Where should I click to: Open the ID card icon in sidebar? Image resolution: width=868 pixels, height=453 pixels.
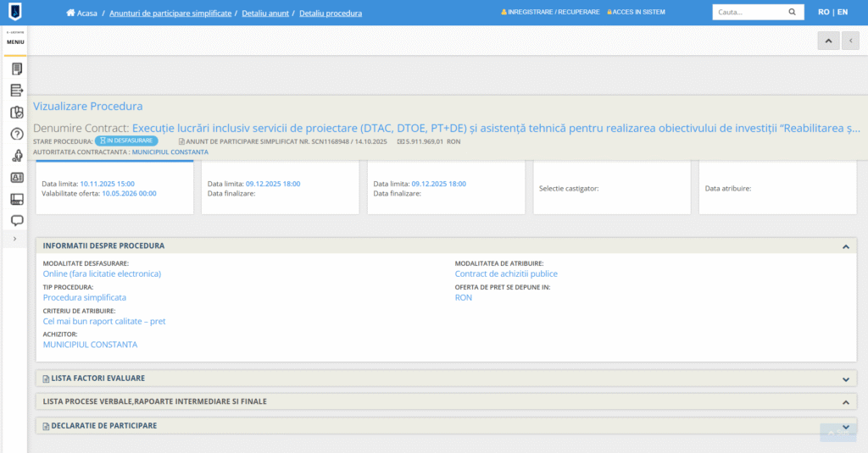pos(16,178)
